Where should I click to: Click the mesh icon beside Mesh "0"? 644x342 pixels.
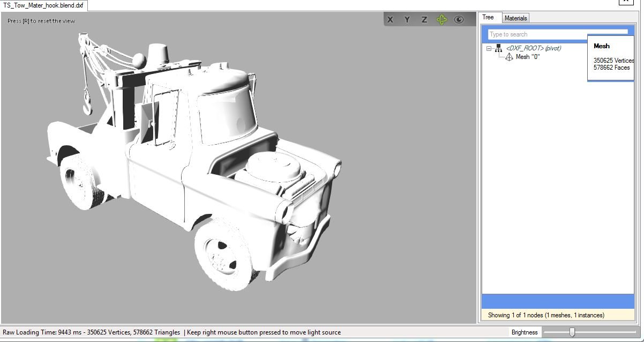[x=509, y=57]
